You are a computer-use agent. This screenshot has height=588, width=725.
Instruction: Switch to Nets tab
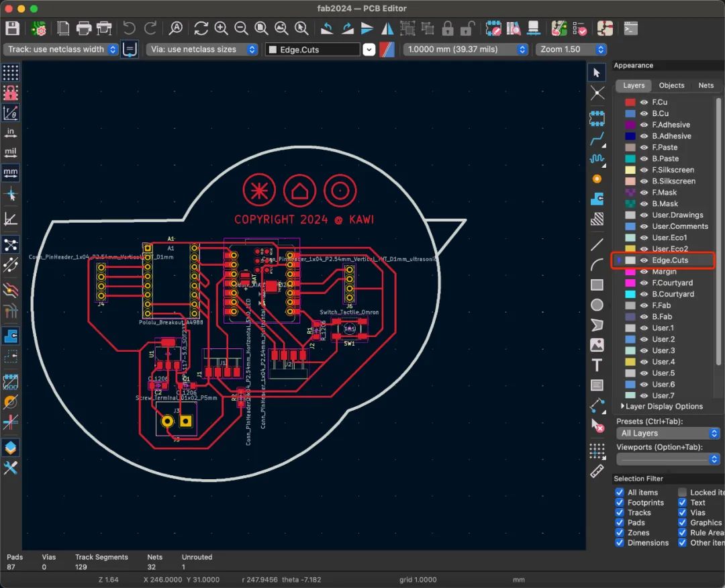[x=706, y=85]
